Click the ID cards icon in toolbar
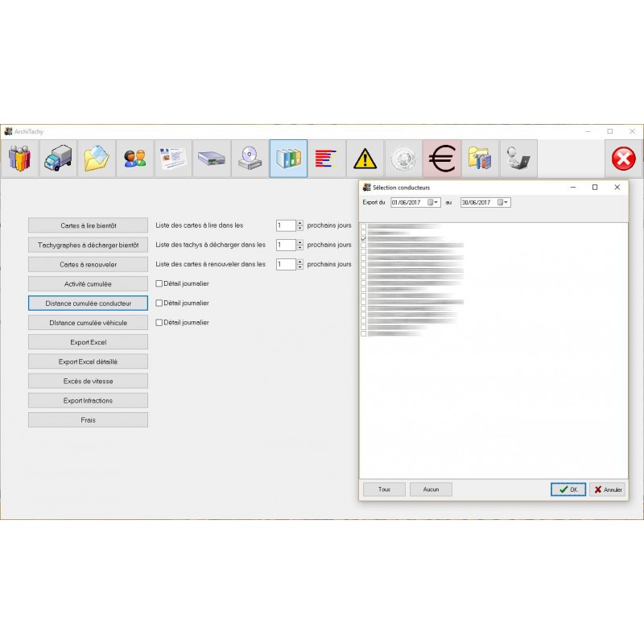 tap(172, 159)
